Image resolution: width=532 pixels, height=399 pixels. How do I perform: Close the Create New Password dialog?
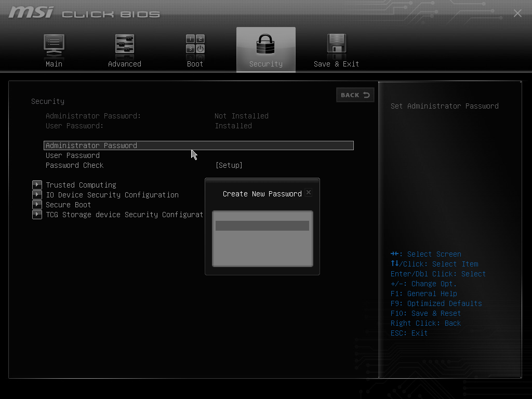[x=309, y=192]
